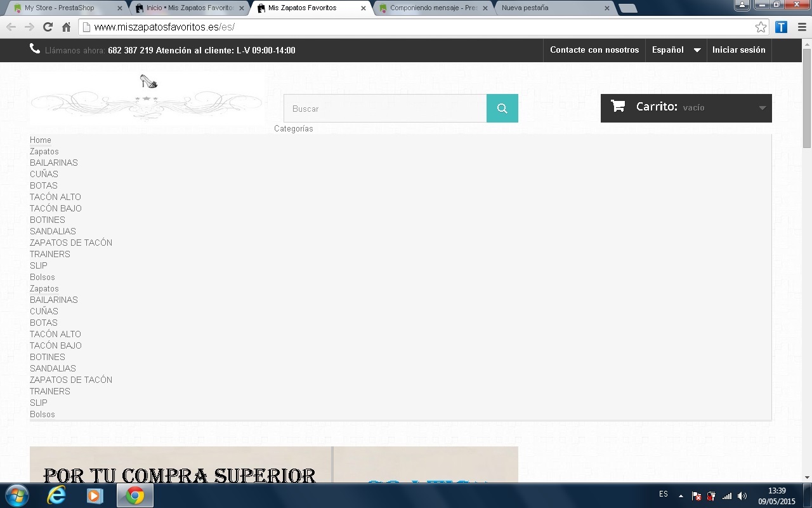The width and height of the screenshot is (812, 508).
Task: Click the browser forward arrow
Action: pyautogui.click(x=29, y=27)
